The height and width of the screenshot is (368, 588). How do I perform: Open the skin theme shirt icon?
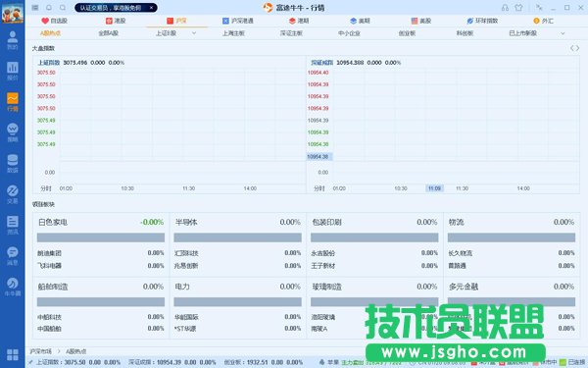518,8
